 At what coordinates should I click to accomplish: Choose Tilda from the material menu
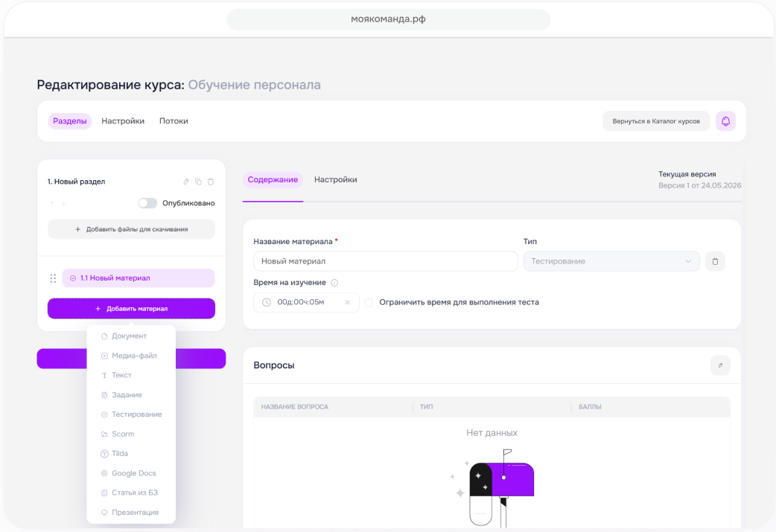point(131,453)
